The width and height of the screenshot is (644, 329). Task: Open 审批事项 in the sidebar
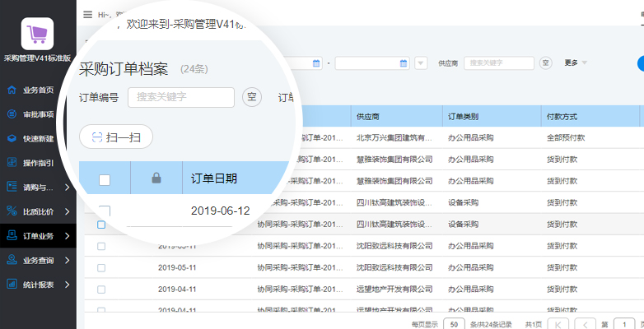(38, 114)
